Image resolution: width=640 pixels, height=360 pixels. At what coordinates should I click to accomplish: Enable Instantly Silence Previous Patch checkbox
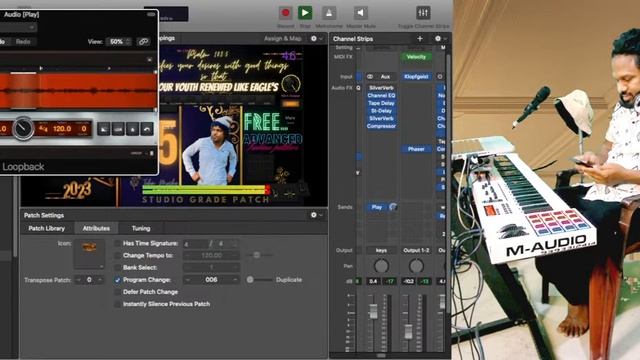point(118,304)
